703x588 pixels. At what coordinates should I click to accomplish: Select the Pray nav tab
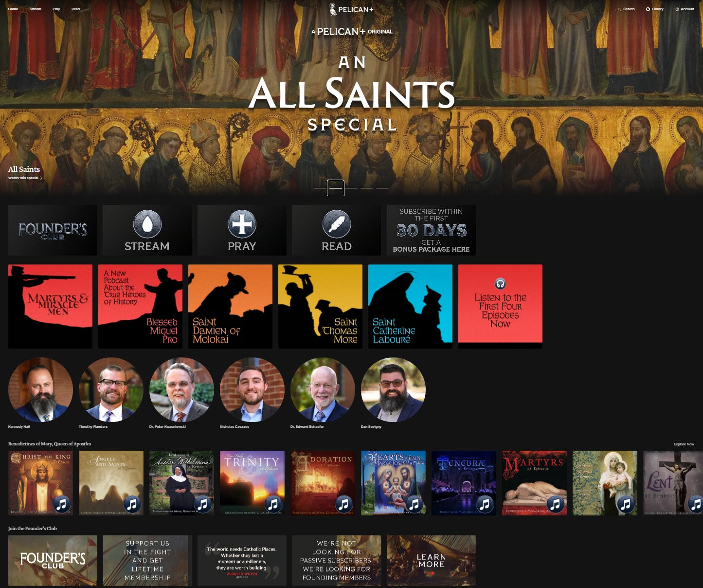[56, 9]
